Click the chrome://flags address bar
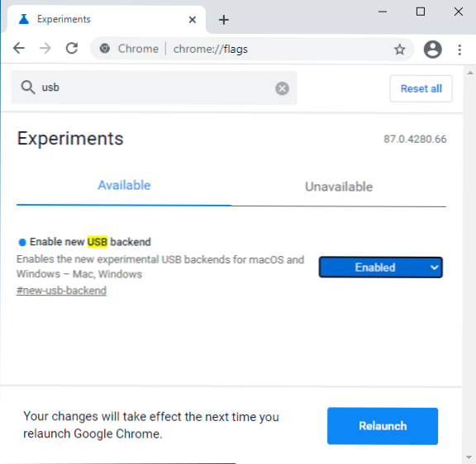This screenshot has height=464, width=476. 252,49
